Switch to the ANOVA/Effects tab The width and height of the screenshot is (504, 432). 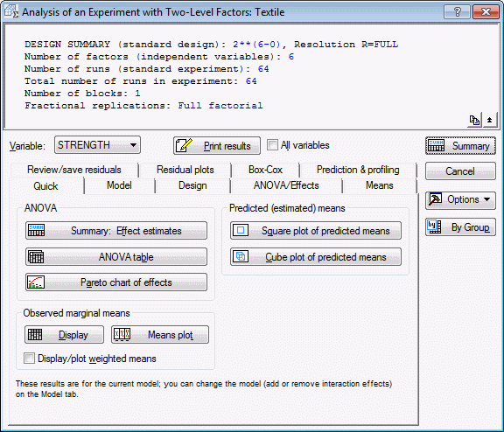click(286, 185)
